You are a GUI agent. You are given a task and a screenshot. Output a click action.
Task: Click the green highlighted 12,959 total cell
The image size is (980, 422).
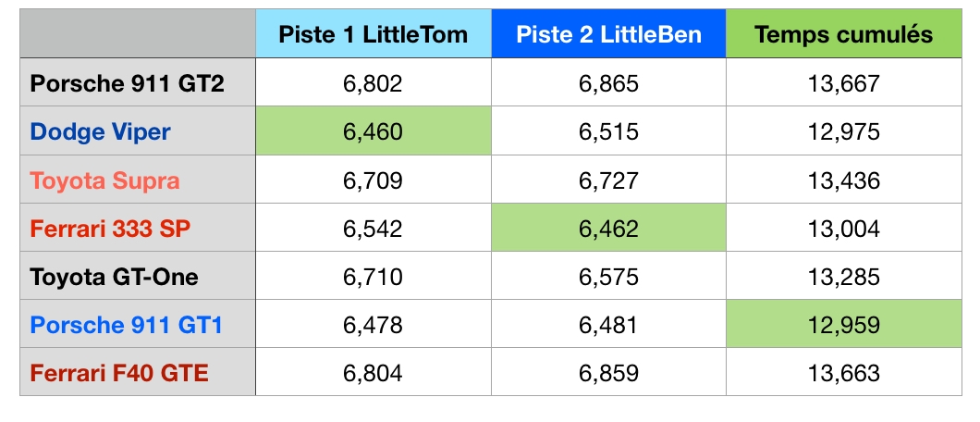pyautogui.click(x=843, y=325)
